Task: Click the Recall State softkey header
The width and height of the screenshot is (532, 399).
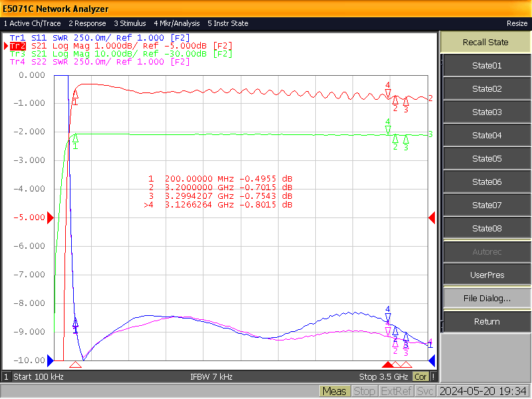Action: point(485,42)
